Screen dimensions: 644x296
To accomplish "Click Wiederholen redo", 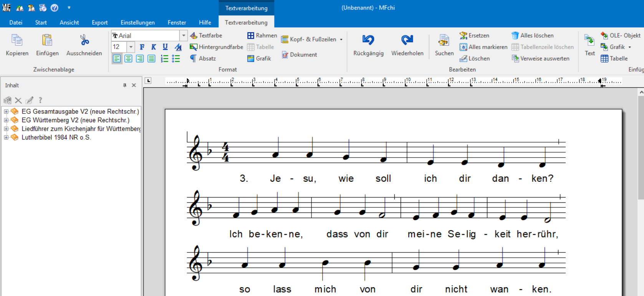I will point(407,45).
